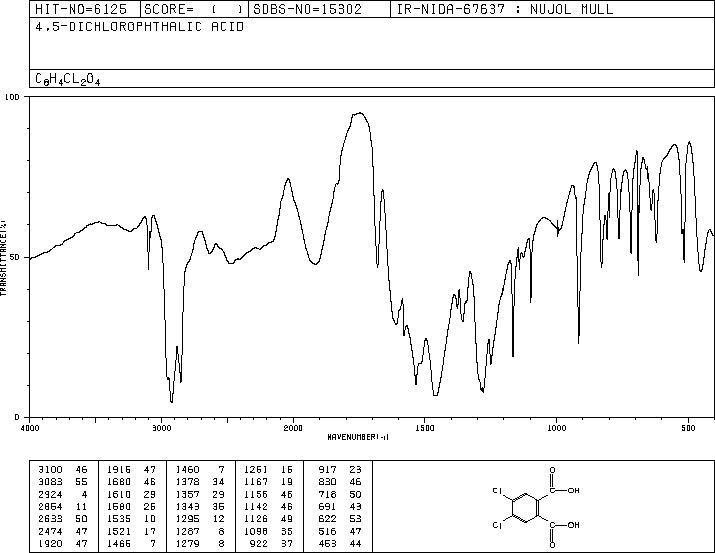Image resolution: width=715 pixels, height=553 pixels.
Task: Click peak table entry 3083
Action: pos(62,482)
